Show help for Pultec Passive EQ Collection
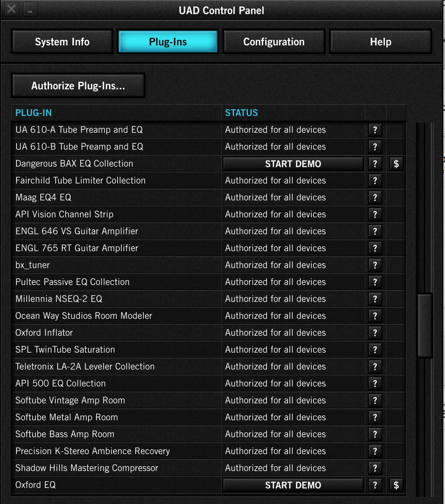 click(375, 282)
